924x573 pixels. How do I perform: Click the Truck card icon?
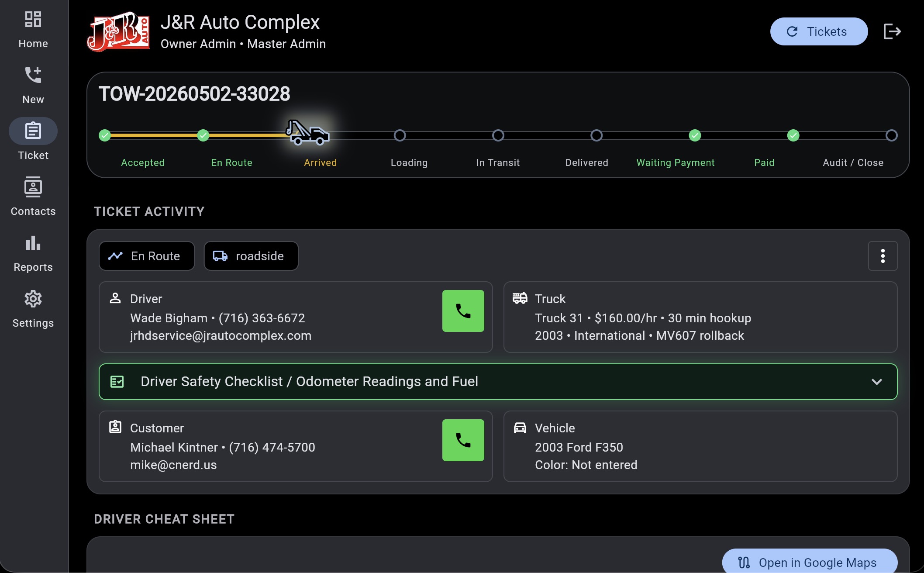point(520,298)
